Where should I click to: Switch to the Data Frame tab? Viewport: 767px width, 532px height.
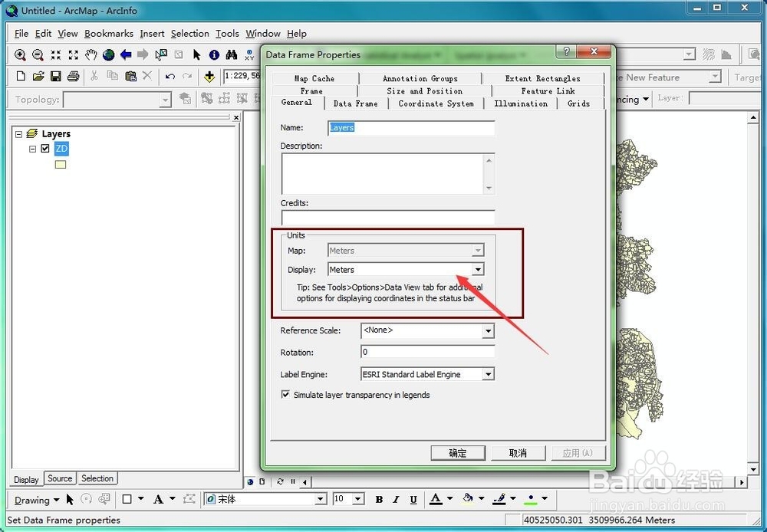point(356,103)
